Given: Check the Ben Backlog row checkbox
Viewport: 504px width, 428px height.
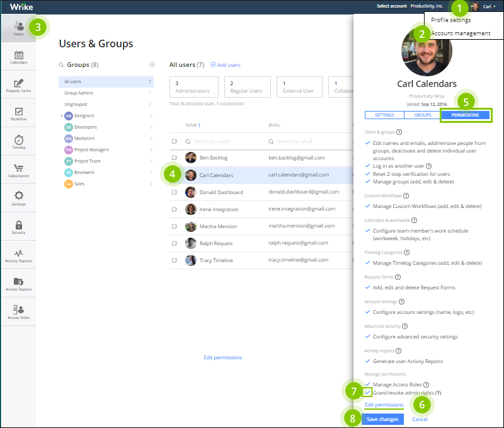Looking at the screenshot, I should (x=175, y=158).
